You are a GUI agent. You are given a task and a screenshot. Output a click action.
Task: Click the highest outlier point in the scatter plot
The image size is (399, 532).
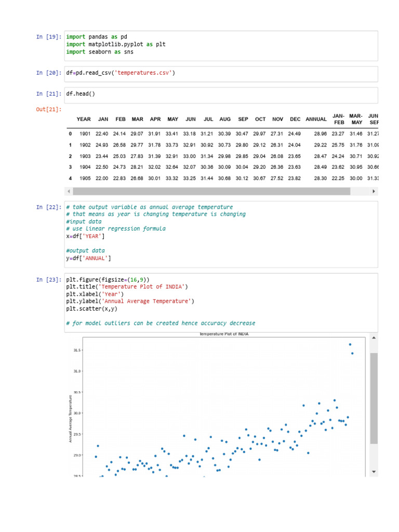(x=350, y=344)
